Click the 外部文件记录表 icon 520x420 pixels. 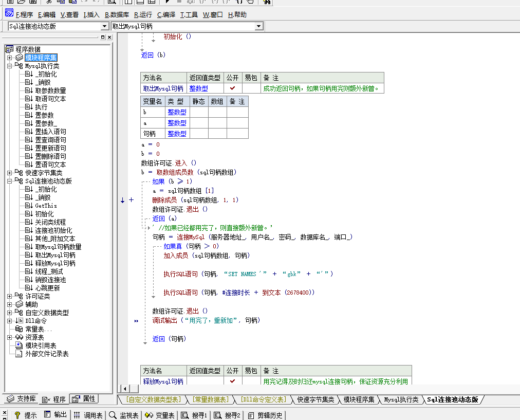click(x=19, y=354)
